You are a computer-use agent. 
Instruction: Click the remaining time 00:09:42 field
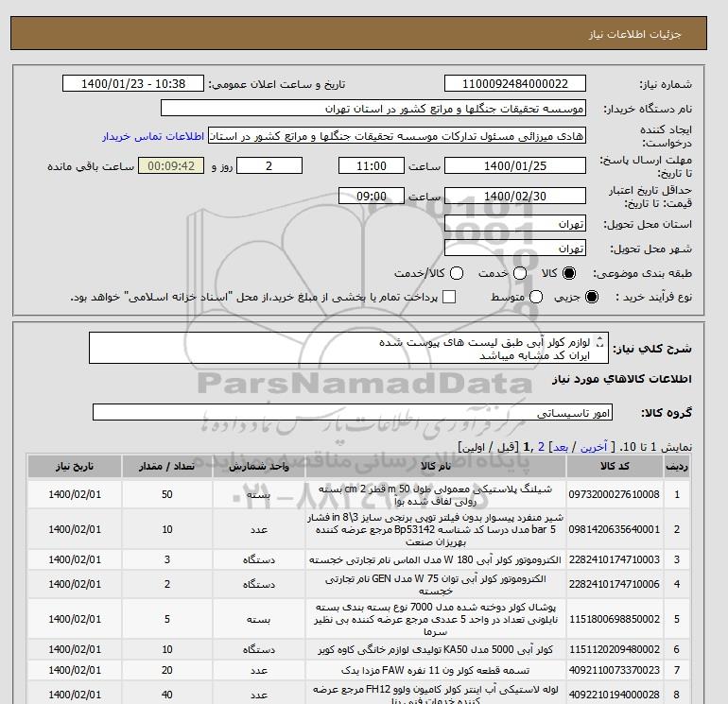point(171,165)
